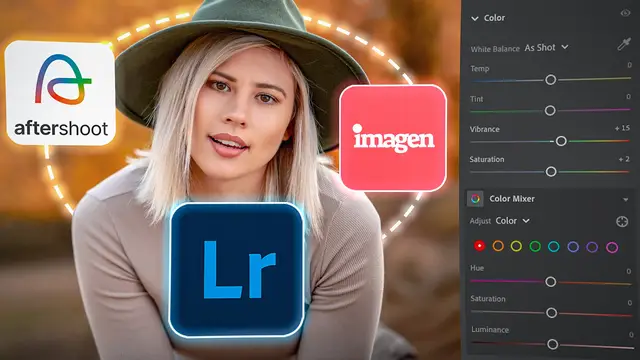Viewport: 640px width, 360px height.
Task: Expand Color Mixer panel arrow
Action: (625, 200)
